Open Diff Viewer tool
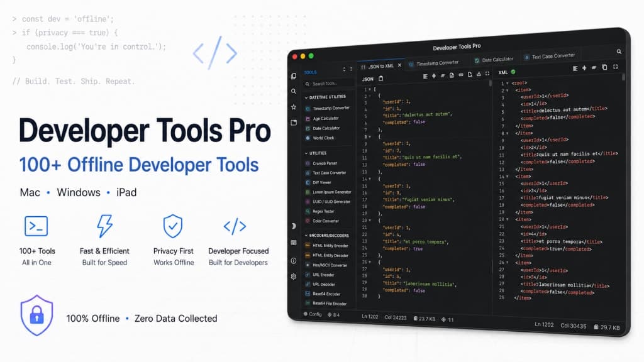Screen dimensions: 644x362 pos(318,182)
